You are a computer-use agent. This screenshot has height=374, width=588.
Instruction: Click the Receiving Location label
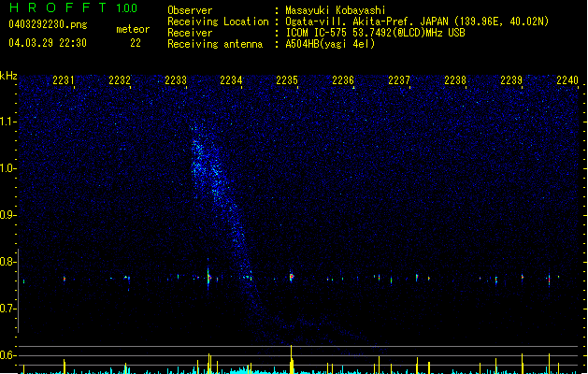(x=218, y=22)
